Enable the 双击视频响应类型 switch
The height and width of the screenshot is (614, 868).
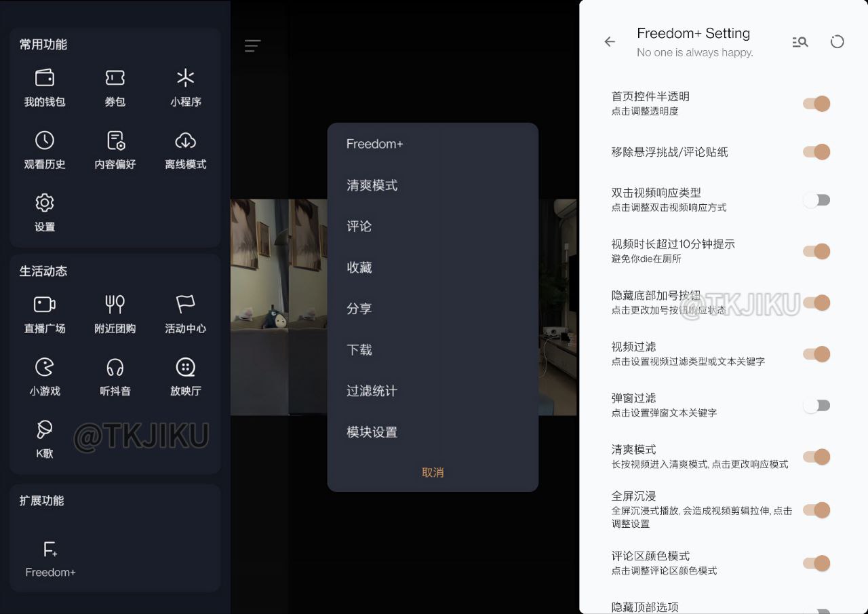pos(816,200)
